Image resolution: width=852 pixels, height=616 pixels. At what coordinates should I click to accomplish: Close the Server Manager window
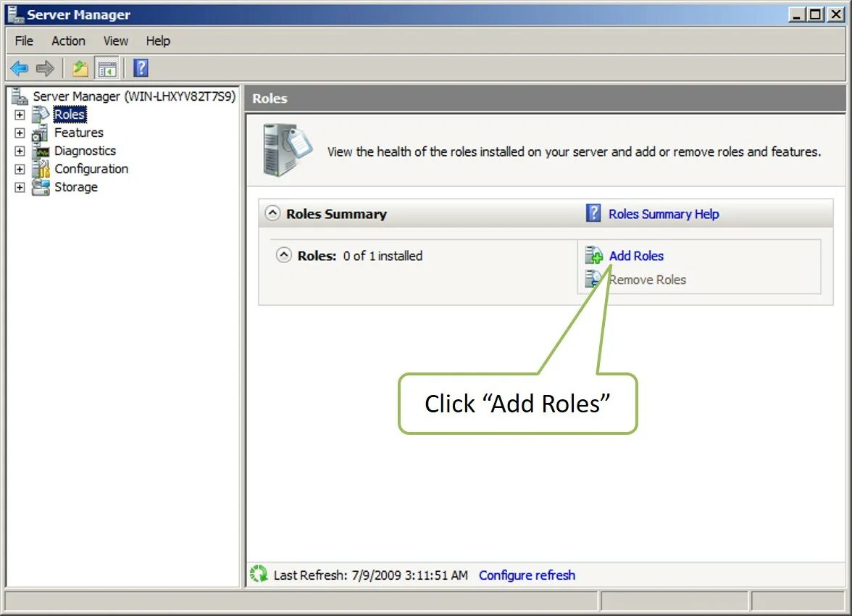click(x=835, y=14)
